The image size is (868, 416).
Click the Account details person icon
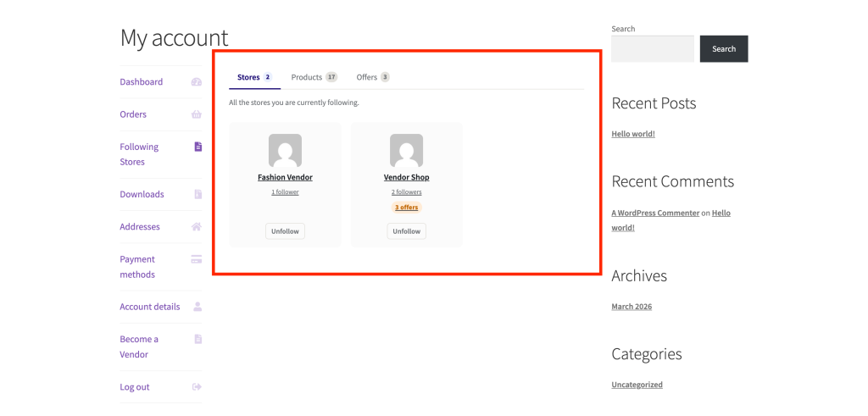[x=198, y=307]
